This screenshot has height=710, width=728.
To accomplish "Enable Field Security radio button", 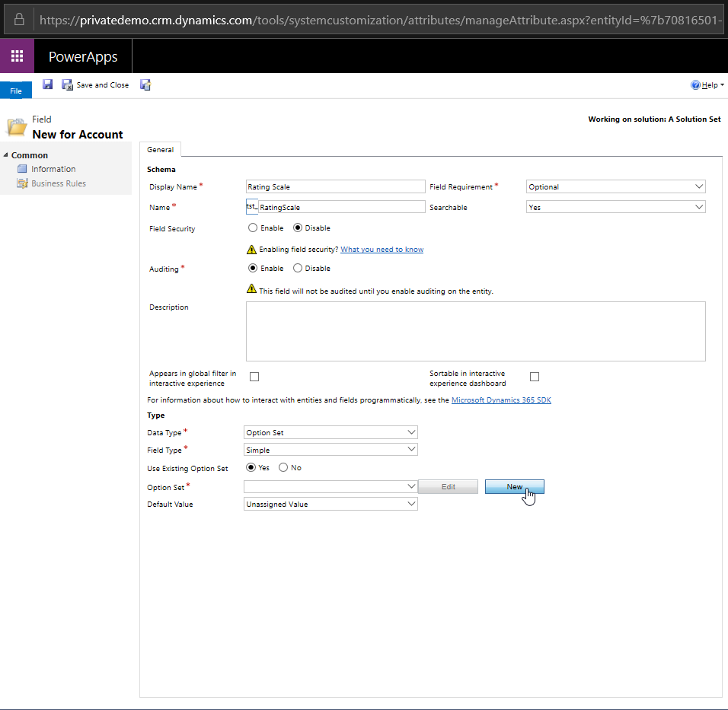I will (x=253, y=228).
